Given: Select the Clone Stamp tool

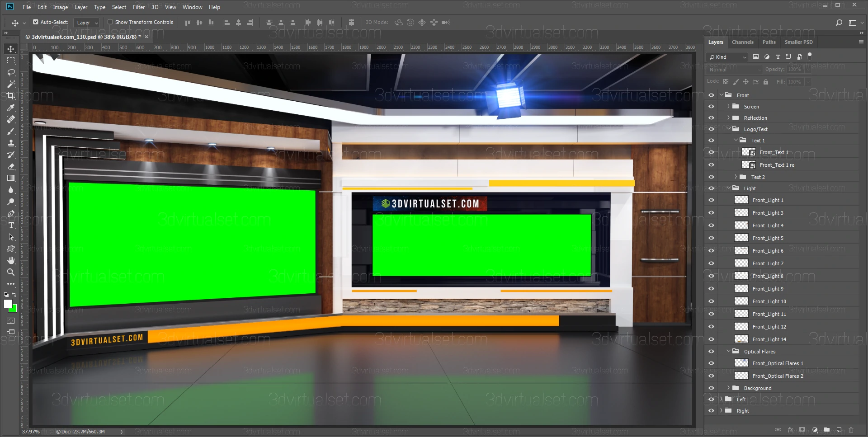Looking at the screenshot, I should [11, 143].
